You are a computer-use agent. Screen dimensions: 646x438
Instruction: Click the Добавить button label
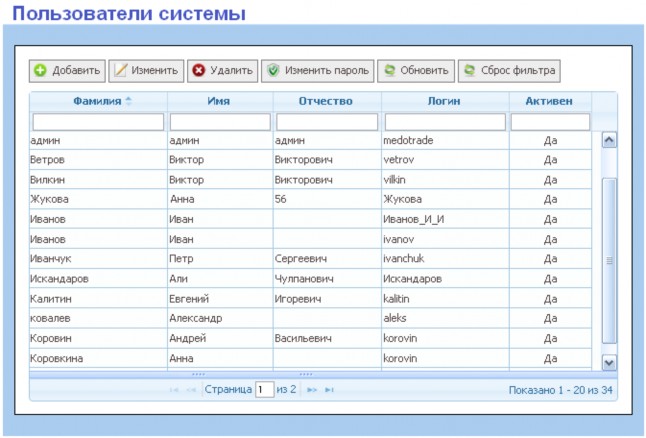pyautogui.click(x=76, y=70)
